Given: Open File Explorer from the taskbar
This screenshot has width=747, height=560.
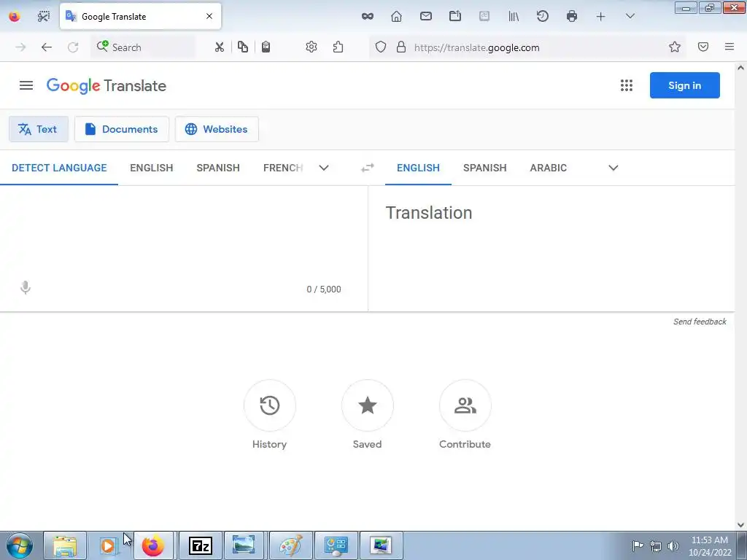Looking at the screenshot, I should pos(65,545).
